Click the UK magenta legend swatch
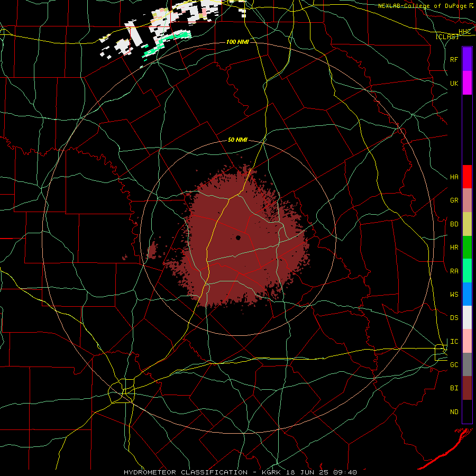476x476 pixels. pos(467,83)
